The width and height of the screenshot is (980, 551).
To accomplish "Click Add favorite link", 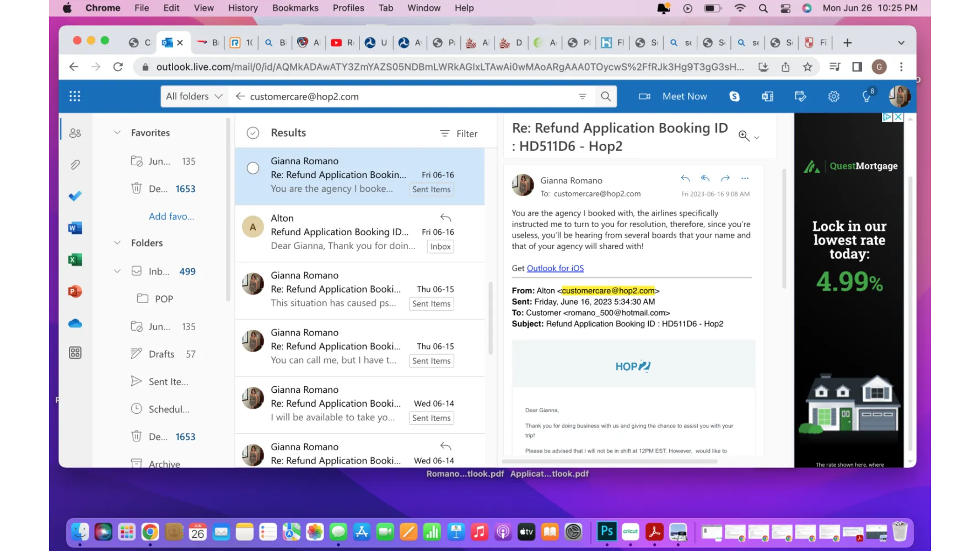I will pos(171,217).
